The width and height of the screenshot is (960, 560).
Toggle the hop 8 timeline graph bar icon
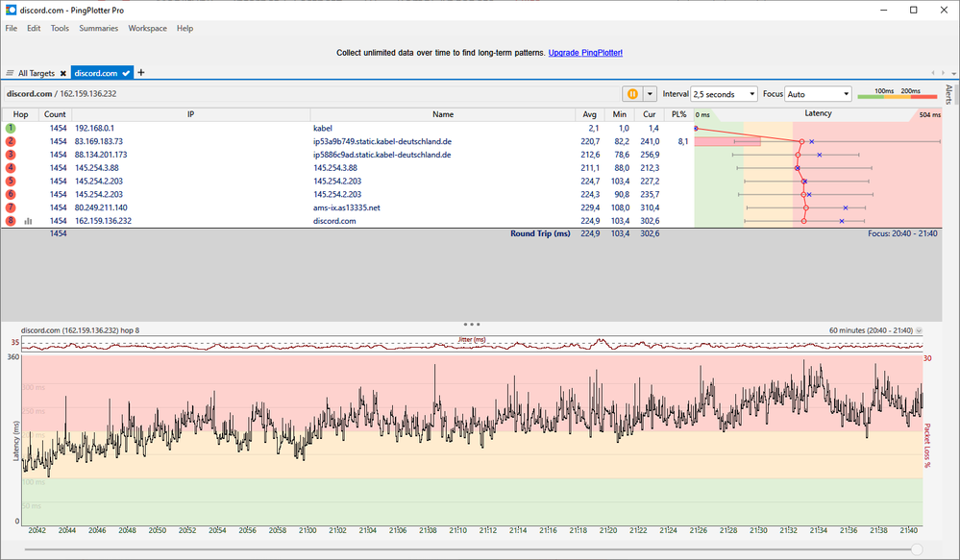28,221
